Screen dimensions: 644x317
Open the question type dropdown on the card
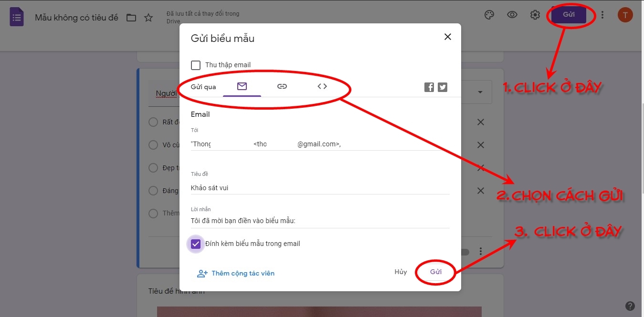pos(479,92)
